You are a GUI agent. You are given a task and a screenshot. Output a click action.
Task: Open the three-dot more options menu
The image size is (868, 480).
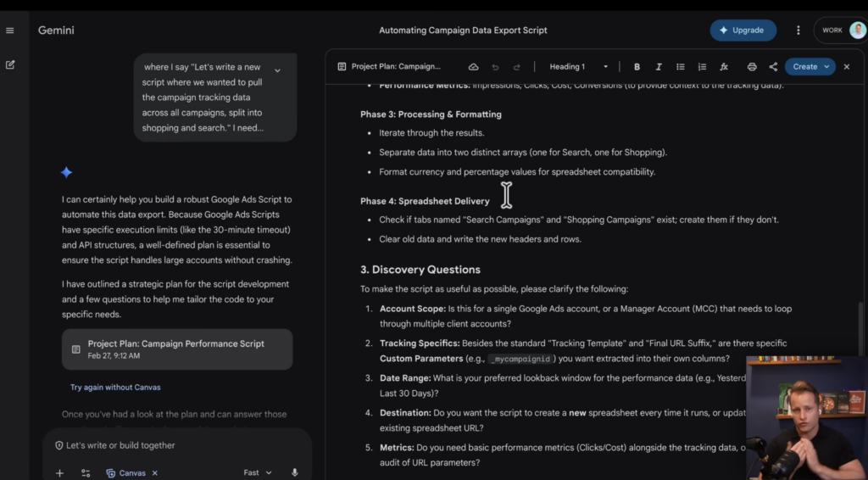[798, 31]
